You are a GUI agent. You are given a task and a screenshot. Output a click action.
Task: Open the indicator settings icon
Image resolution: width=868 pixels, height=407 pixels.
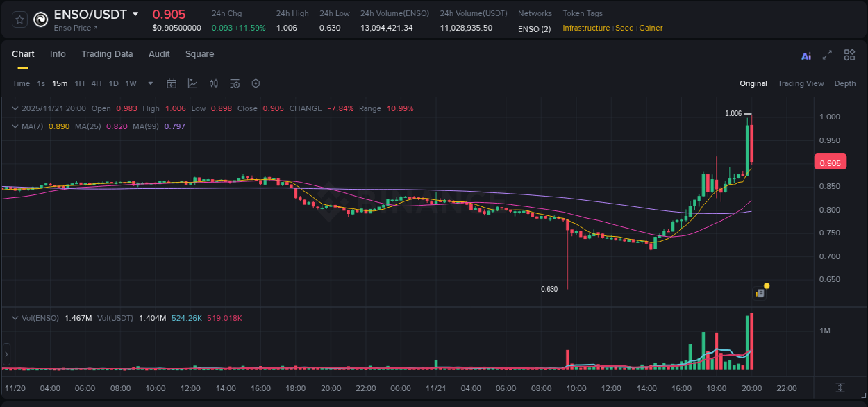235,83
